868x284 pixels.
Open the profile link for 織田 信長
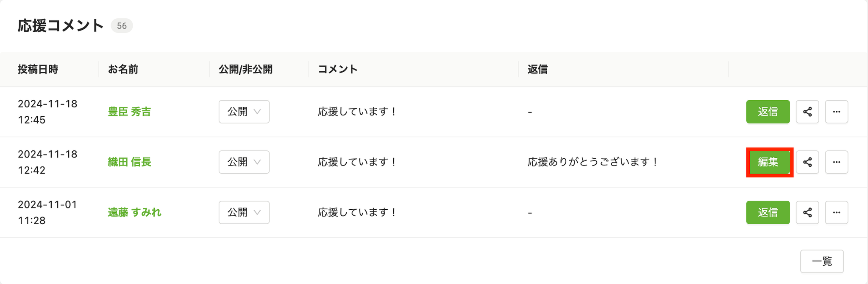tap(129, 162)
